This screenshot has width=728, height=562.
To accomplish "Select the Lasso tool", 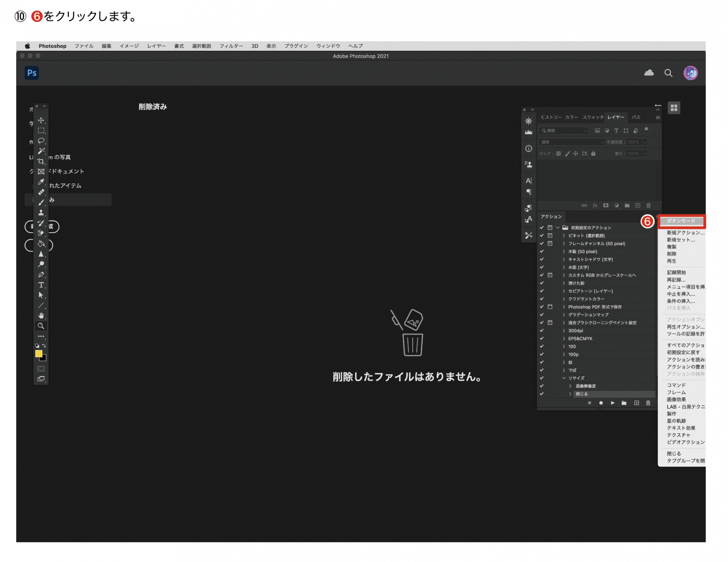I will pos(41,140).
